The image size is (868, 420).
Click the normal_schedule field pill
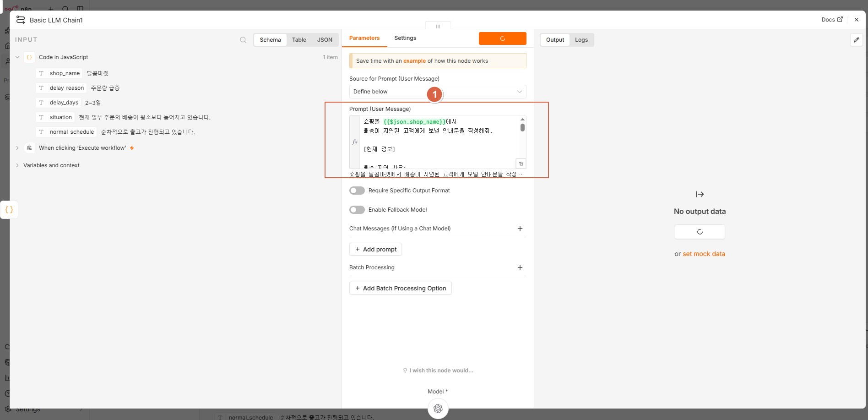coord(66,132)
